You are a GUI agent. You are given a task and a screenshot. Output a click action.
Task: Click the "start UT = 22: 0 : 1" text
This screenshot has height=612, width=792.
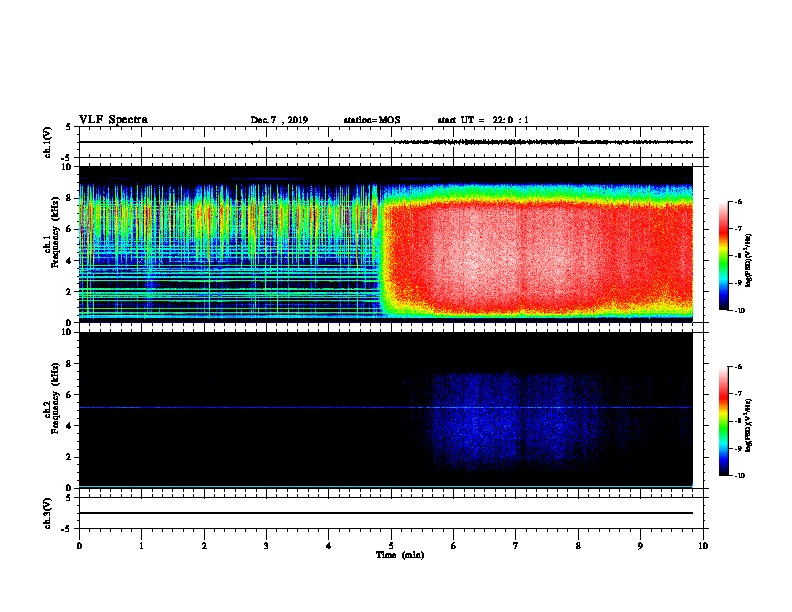[x=483, y=120]
